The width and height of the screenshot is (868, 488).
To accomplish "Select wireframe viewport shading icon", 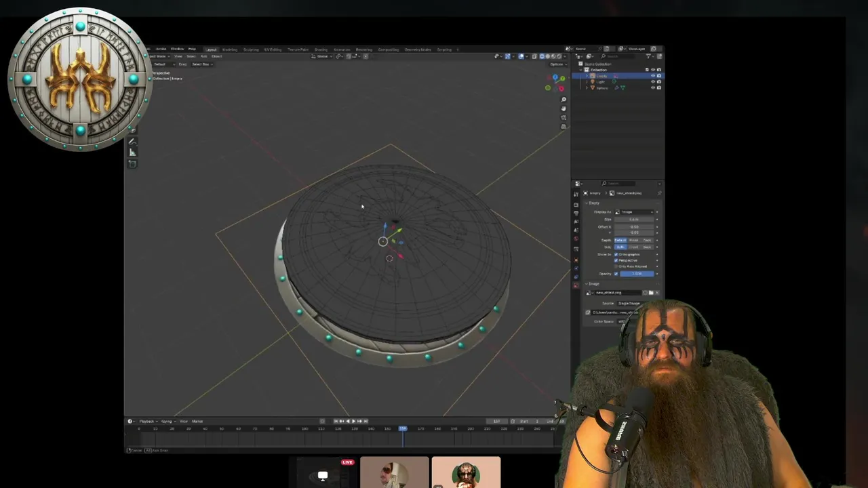I will 542,56.
